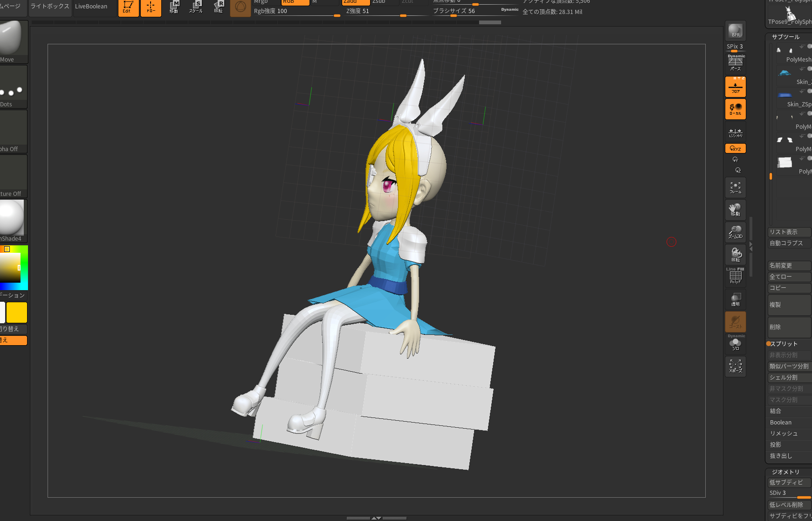The image size is (812, 521).
Task: Select the first PolyMesh subtool row
Action: click(794, 53)
